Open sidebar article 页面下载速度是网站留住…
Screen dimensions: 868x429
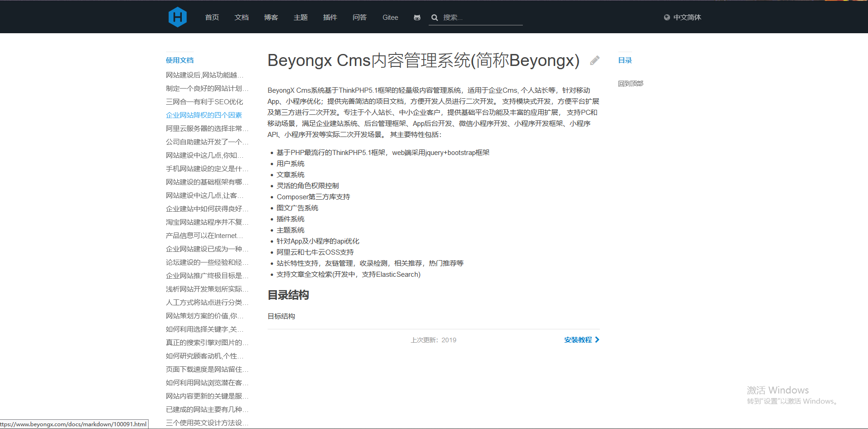[207, 369]
